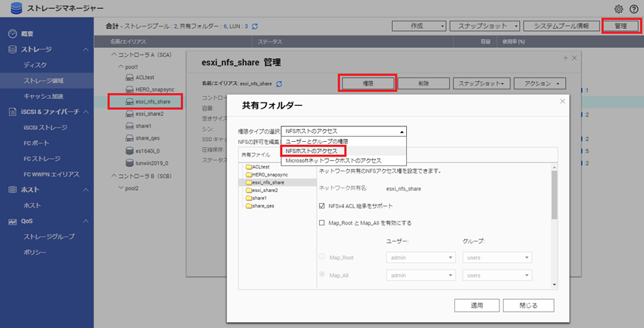Open Map_Root user admin dropdown

420,257
